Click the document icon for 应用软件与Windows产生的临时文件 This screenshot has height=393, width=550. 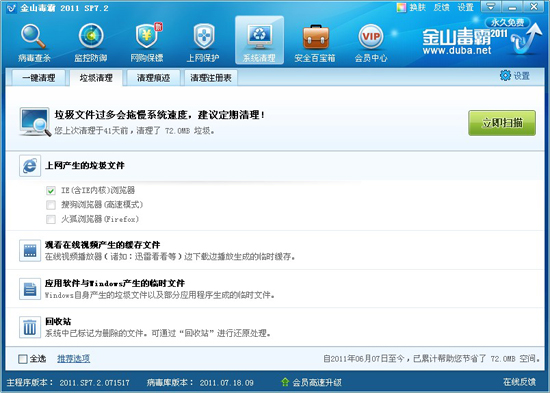[x=30, y=289]
